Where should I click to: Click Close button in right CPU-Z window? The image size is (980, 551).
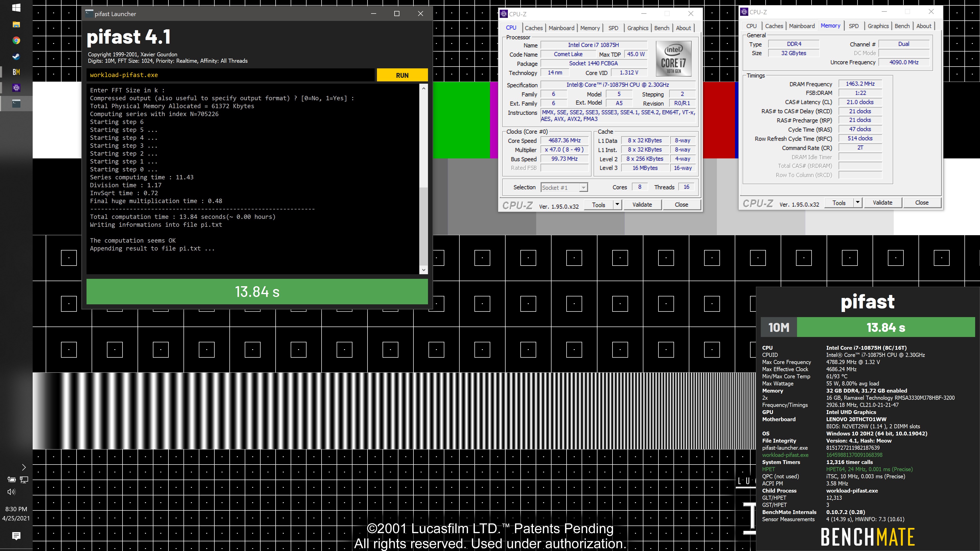922,203
